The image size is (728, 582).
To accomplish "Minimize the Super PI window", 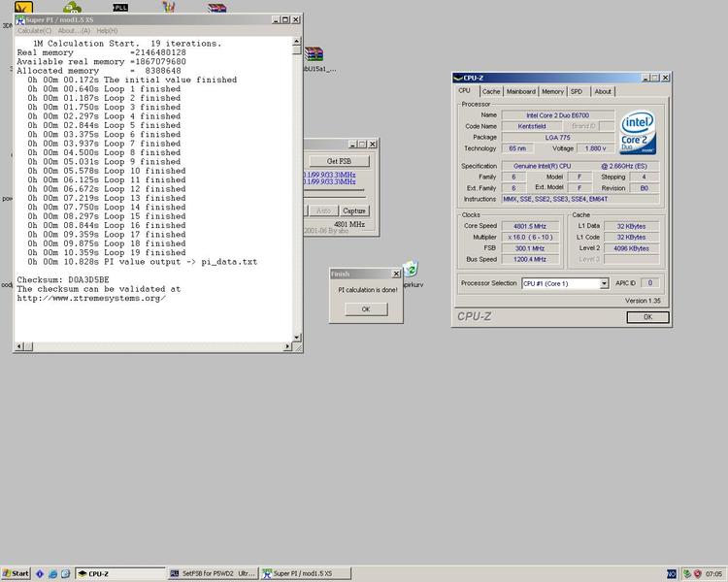I will click(x=276, y=20).
